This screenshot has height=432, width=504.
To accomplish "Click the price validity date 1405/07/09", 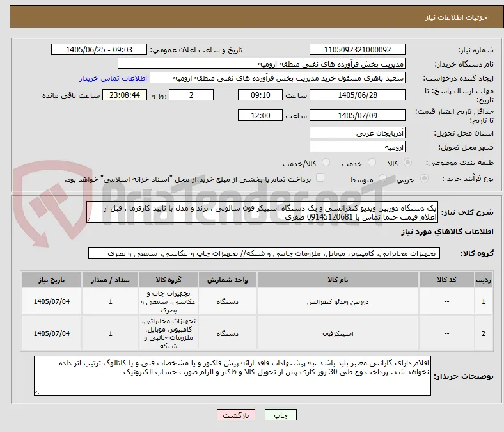I will click(358, 115).
